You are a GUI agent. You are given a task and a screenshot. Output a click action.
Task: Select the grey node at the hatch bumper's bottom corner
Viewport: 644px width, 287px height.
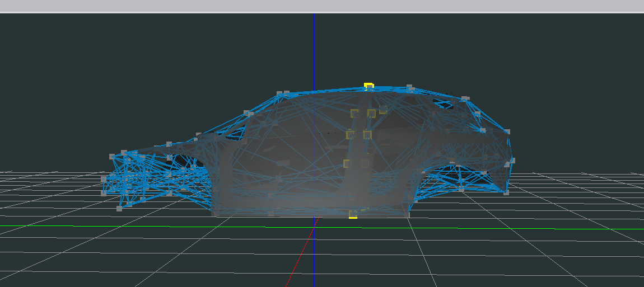click(506, 192)
